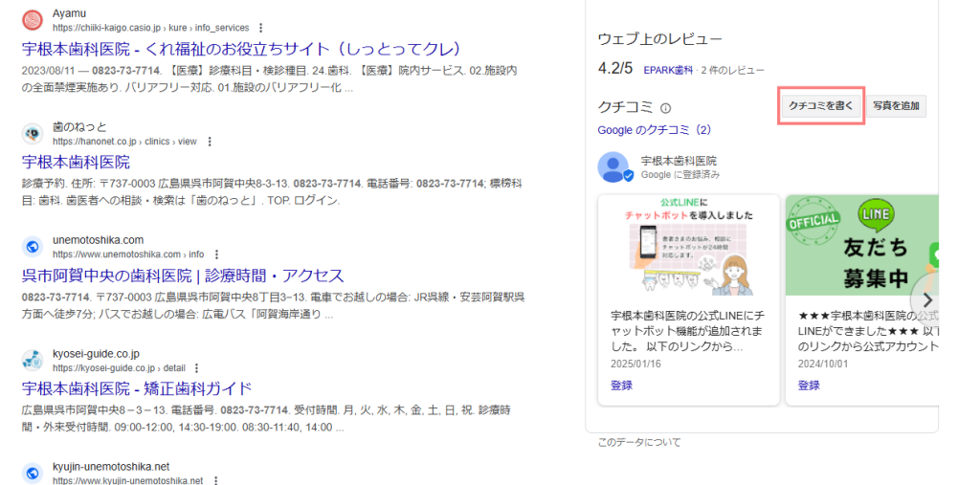Click the 宇根本歯科医院 verified profile avatar
The width and height of the screenshot is (980, 485).
tap(613, 167)
